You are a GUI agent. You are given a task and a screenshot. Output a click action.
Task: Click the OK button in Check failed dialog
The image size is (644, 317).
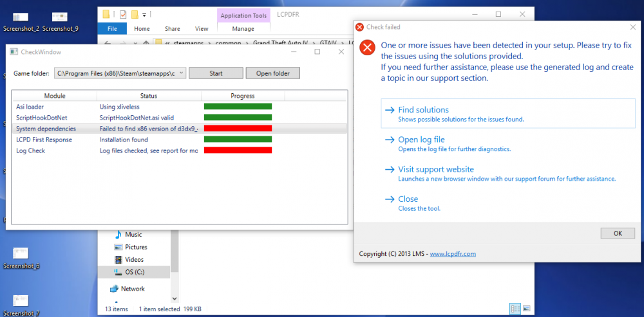(618, 233)
